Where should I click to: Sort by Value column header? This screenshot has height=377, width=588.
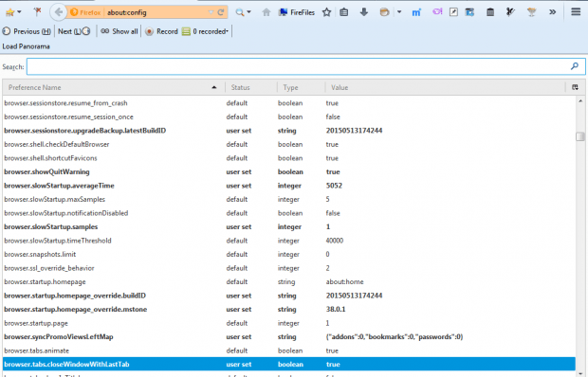445,87
